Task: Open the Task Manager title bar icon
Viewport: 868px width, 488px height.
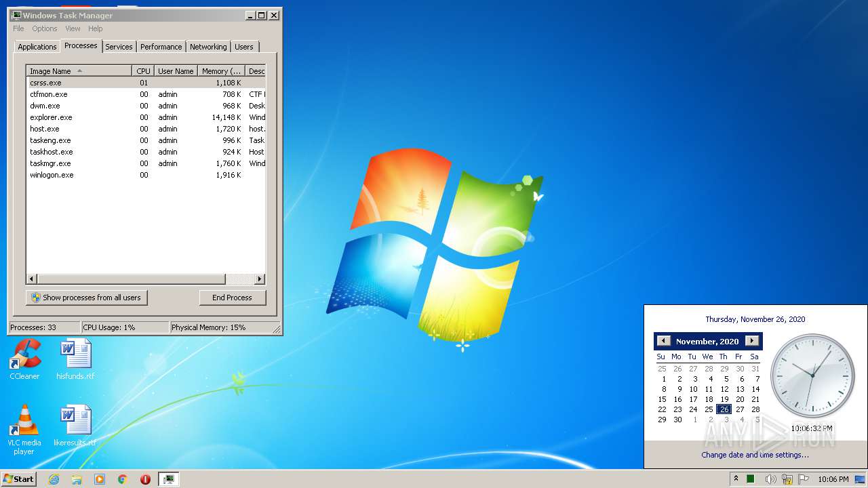Action: 16,15
